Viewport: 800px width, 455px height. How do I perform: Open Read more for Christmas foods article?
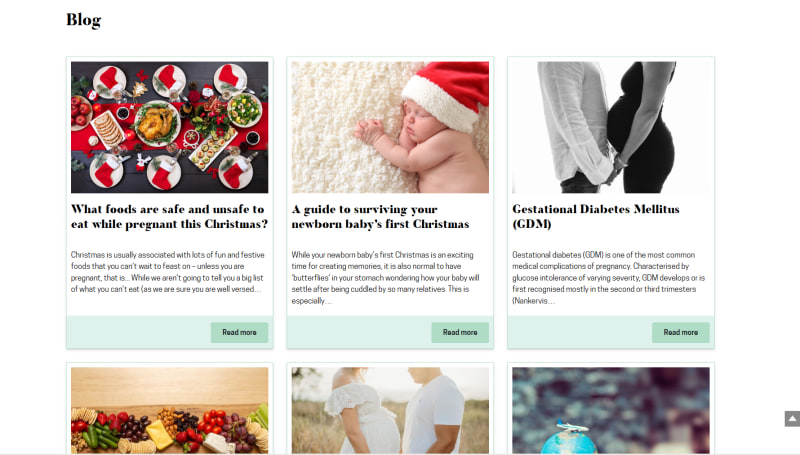[x=239, y=332]
